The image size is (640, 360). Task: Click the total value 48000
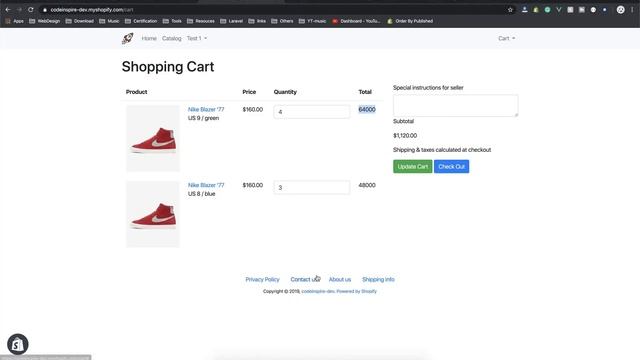(x=367, y=185)
